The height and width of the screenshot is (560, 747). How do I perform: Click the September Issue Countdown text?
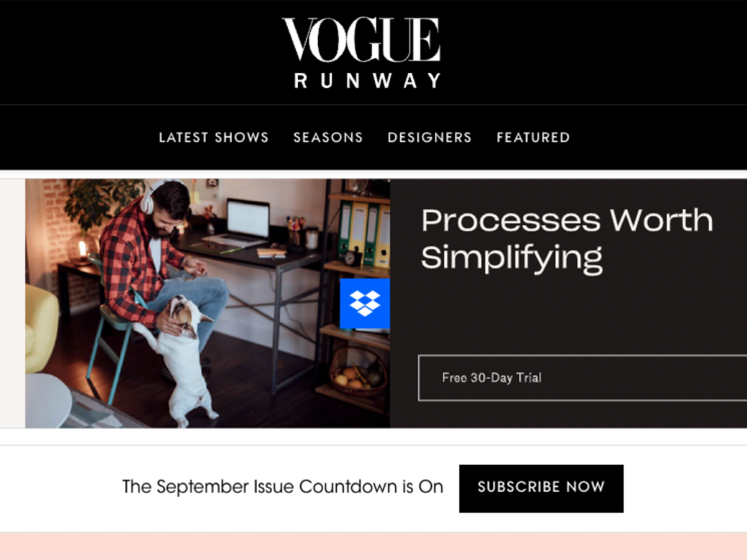click(283, 487)
